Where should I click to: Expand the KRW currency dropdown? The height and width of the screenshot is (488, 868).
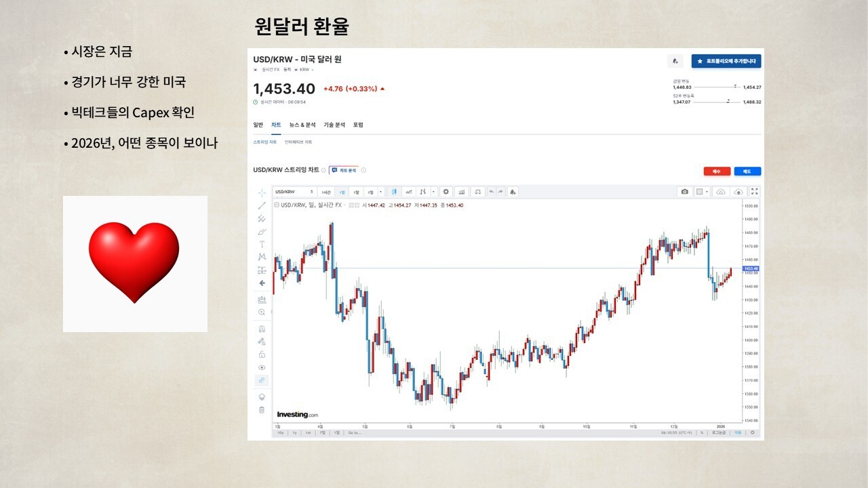(x=312, y=70)
